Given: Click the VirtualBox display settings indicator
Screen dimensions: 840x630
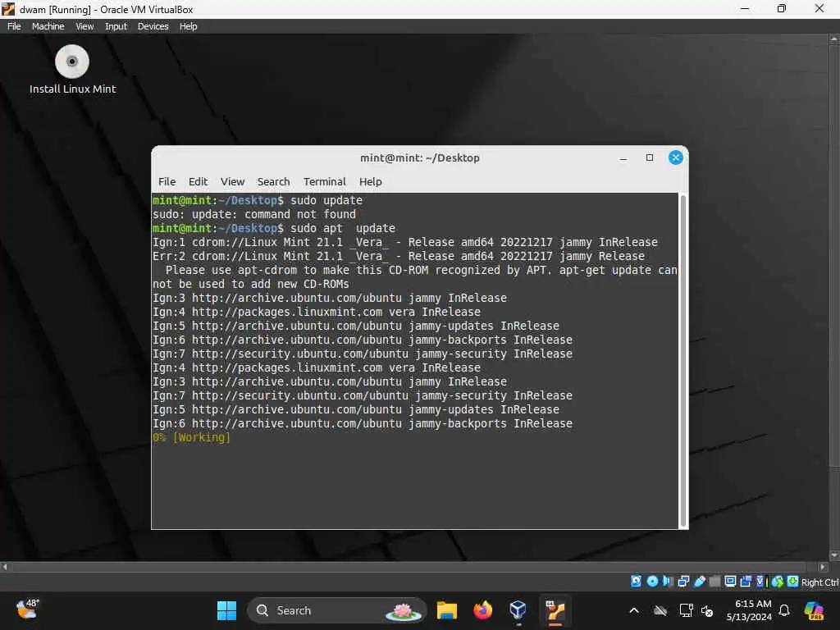Looking at the screenshot, I should point(730,582).
